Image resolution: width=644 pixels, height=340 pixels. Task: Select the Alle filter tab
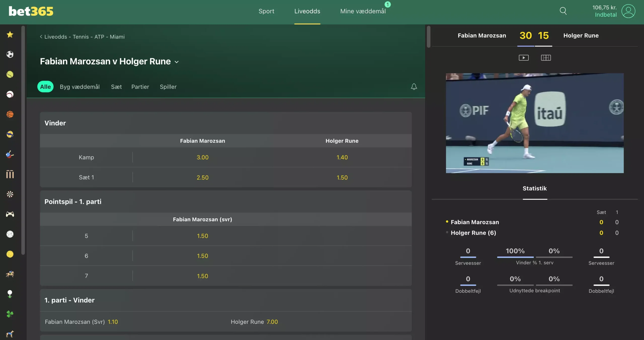pyautogui.click(x=46, y=87)
